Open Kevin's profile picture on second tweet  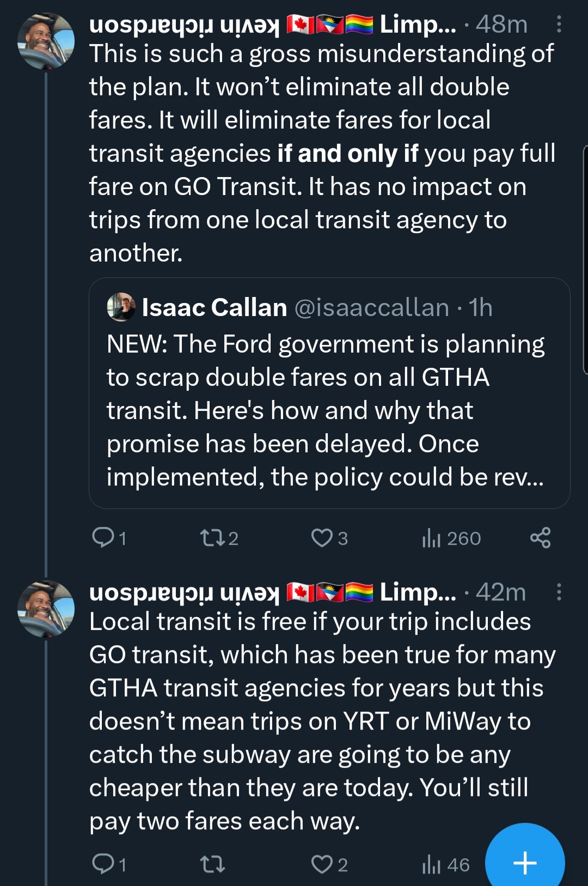(46, 609)
